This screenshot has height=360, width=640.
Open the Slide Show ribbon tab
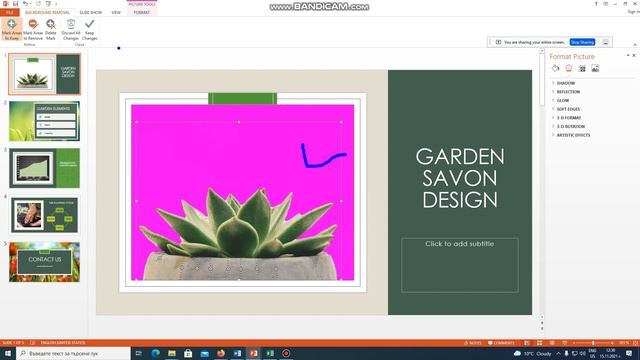pyautogui.click(x=91, y=12)
